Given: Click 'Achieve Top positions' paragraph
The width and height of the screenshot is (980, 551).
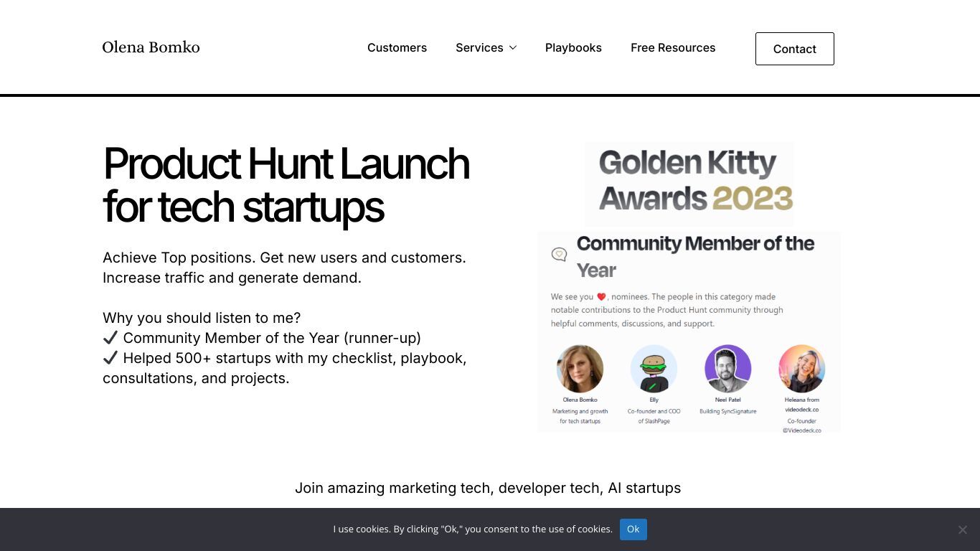Looking at the screenshot, I should point(284,268).
